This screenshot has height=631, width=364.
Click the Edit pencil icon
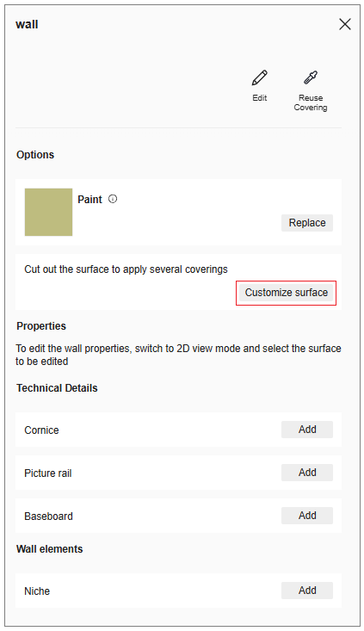point(259,78)
